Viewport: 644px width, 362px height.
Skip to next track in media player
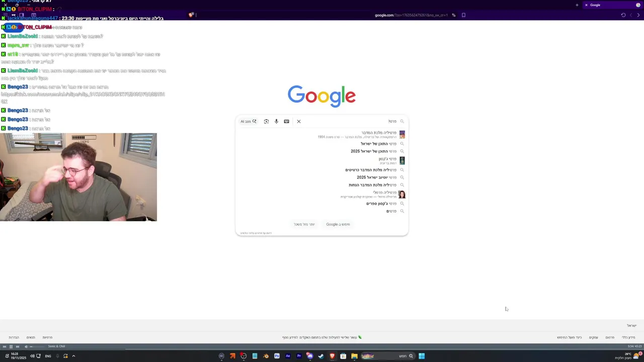tap(17, 346)
